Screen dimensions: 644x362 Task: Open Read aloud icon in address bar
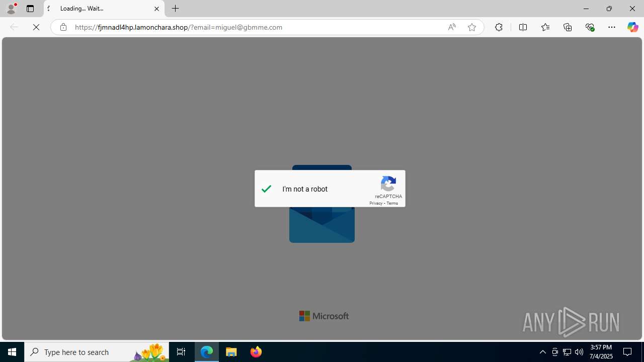452,27
